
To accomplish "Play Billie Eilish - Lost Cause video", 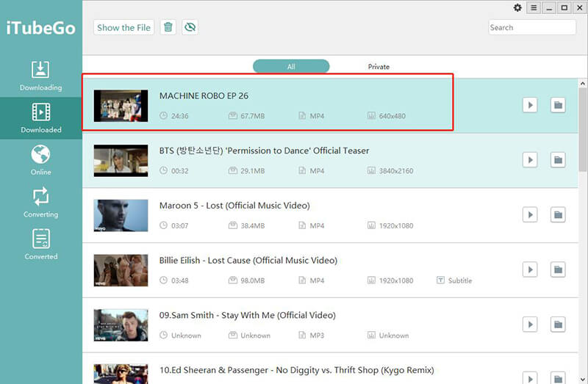I will point(530,269).
